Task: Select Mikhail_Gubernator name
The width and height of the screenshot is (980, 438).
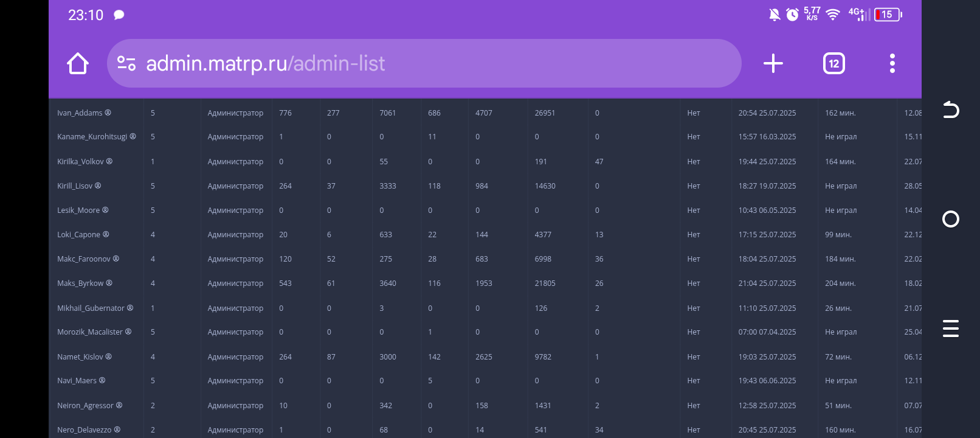Action: [91, 308]
